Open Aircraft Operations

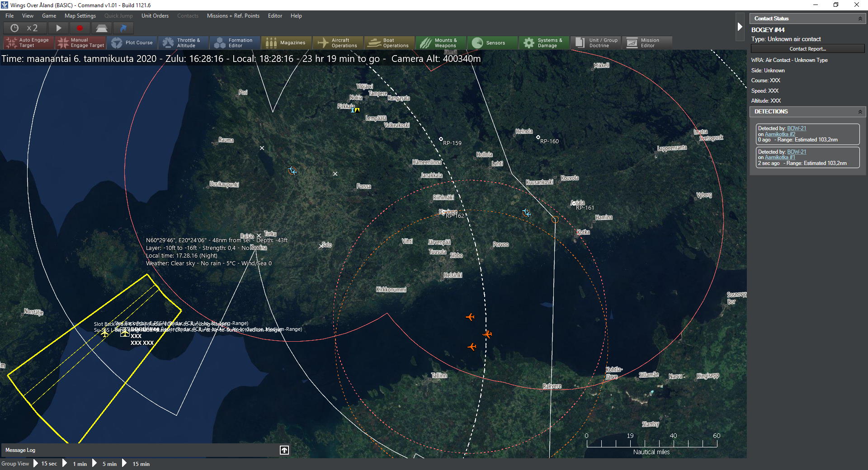tap(338, 43)
